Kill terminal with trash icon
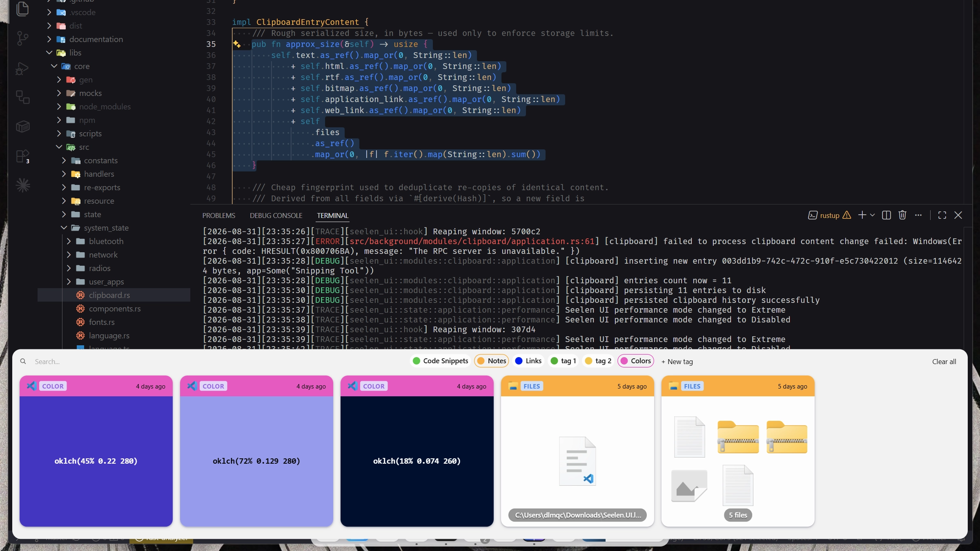 pos(902,215)
